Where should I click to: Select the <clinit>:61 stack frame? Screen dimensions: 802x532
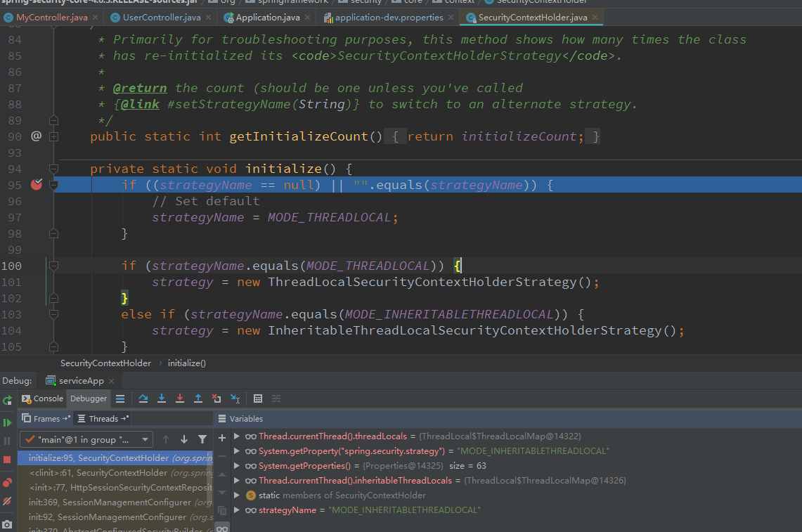point(115,473)
